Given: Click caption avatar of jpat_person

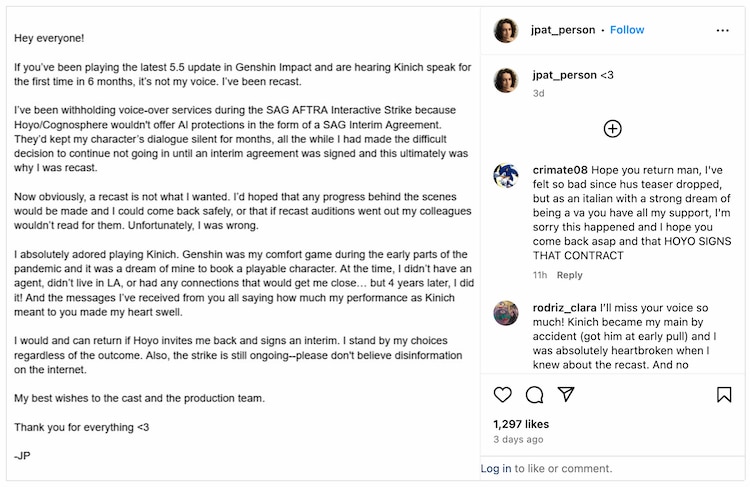Looking at the screenshot, I should pos(506,80).
